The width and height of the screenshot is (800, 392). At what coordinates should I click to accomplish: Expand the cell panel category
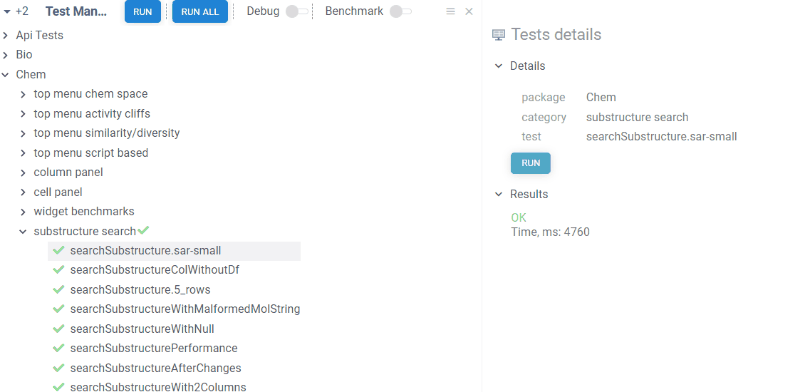pos(23,192)
